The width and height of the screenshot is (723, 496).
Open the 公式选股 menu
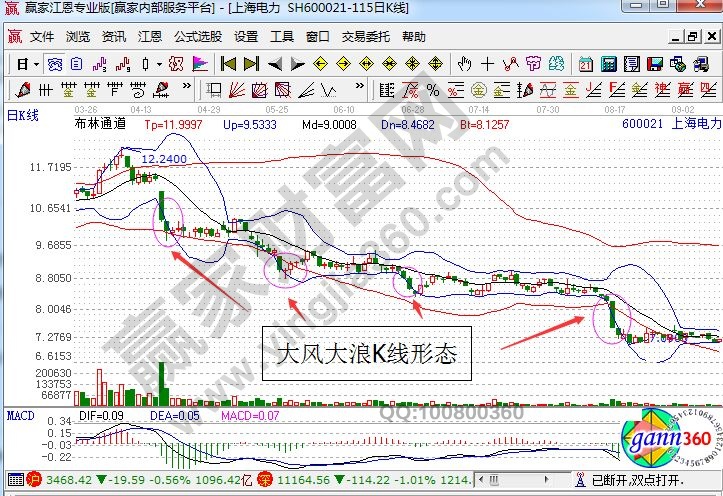tap(197, 37)
